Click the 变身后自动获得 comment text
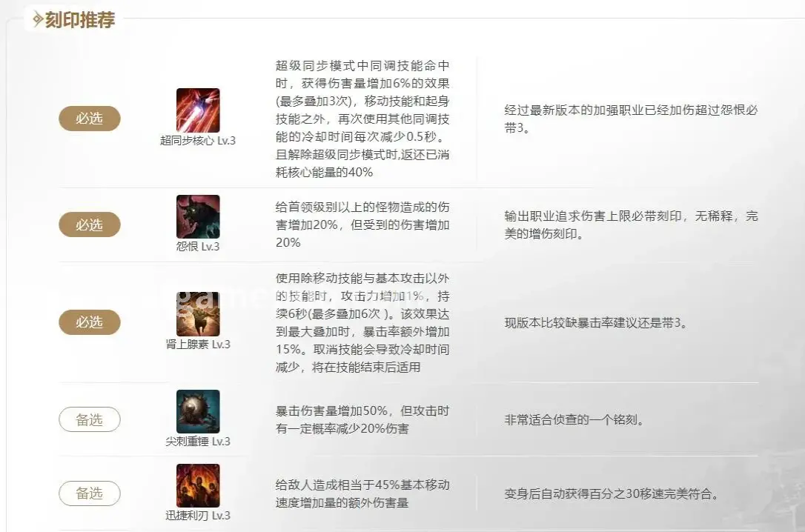 [611, 494]
